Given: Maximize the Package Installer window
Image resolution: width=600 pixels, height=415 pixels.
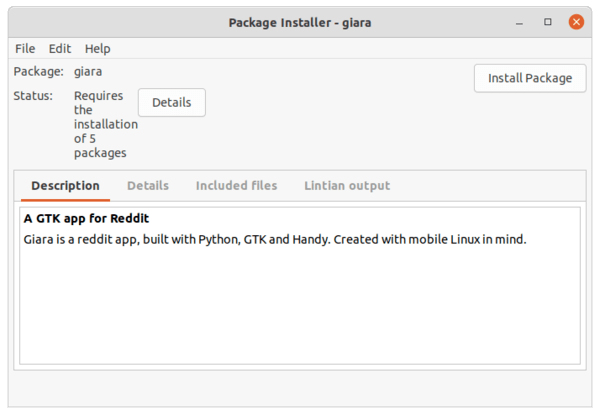Looking at the screenshot, I should (548, 22).
